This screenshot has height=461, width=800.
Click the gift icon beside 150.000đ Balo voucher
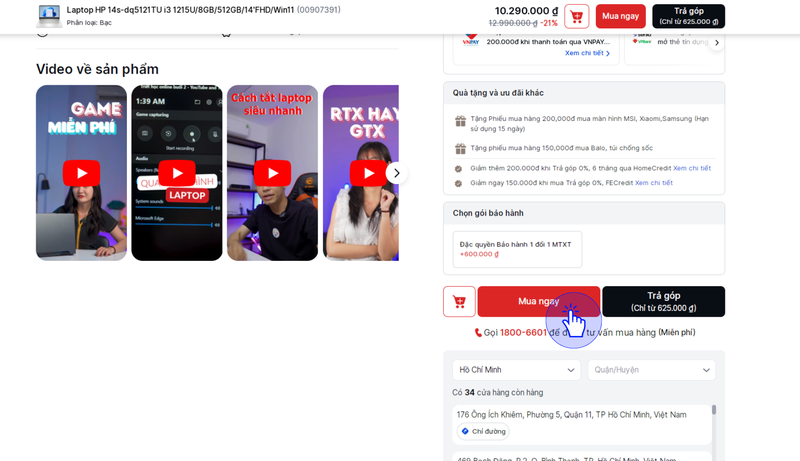click(460, 148)
